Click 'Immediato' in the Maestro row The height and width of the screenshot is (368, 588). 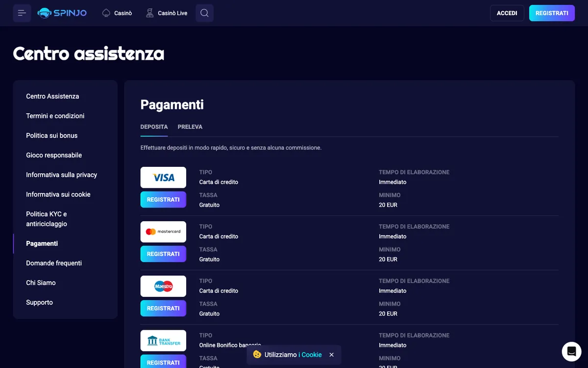[392, 291]
